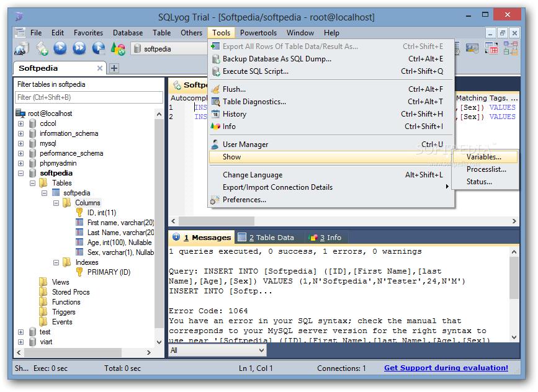
Task: Click the mysql database cylinder icon
Action: click(x=33, y=143)
